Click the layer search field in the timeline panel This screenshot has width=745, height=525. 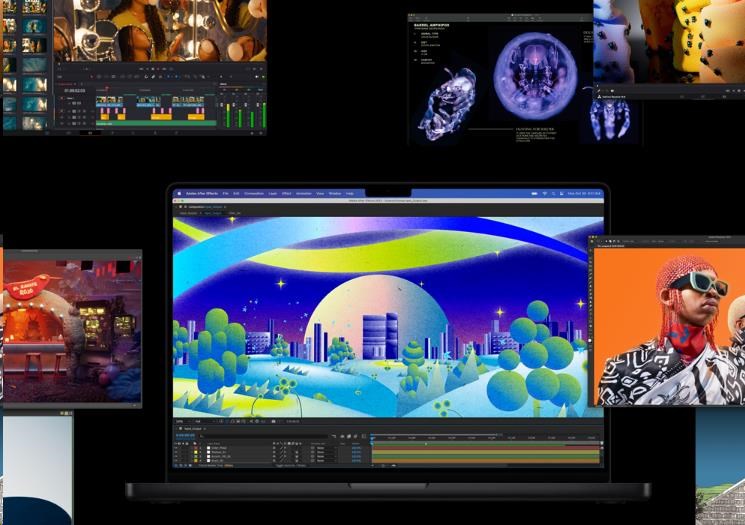(264, 436)
